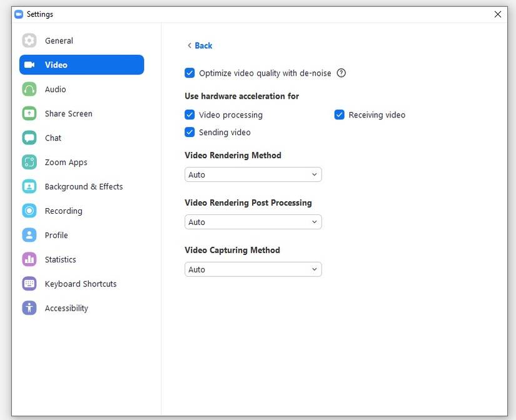Click the Zoom Apps icon
516x420 pixels.
pos(29,162)
